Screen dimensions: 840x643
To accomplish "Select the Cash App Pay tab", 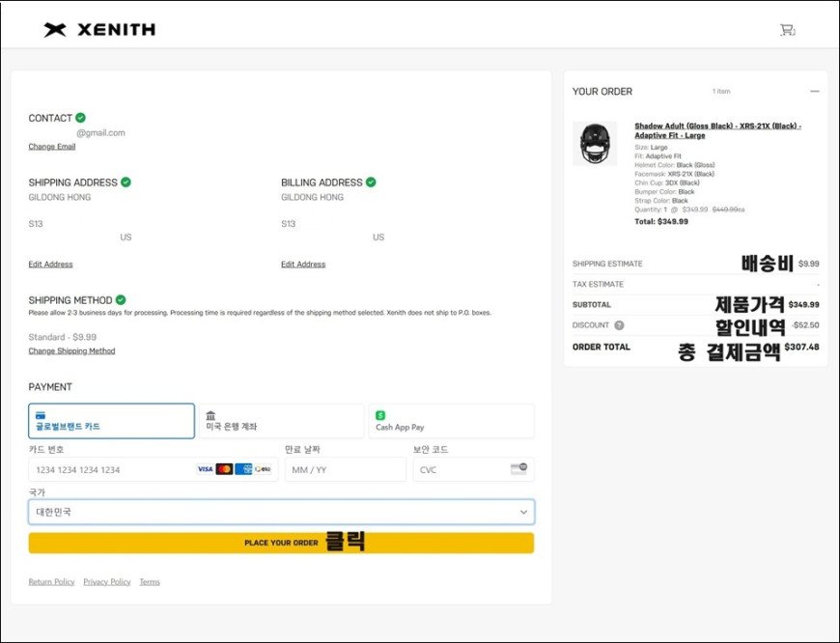I will tap(451, 421).
